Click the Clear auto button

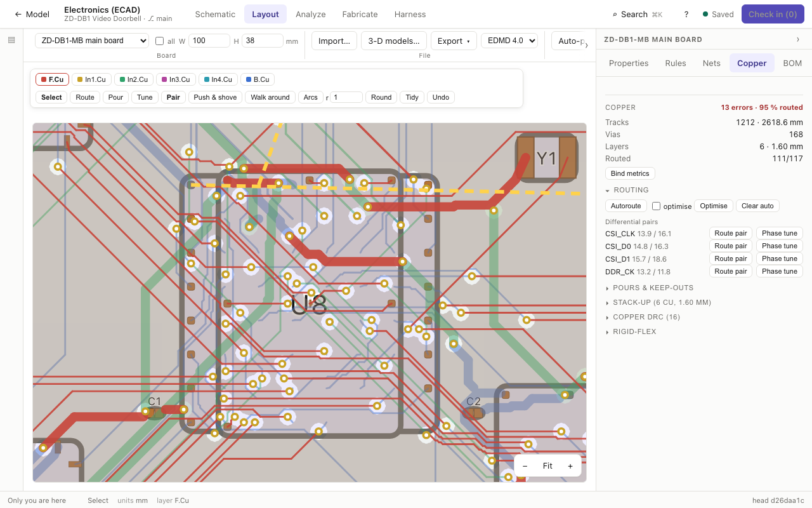pos(757,206)
